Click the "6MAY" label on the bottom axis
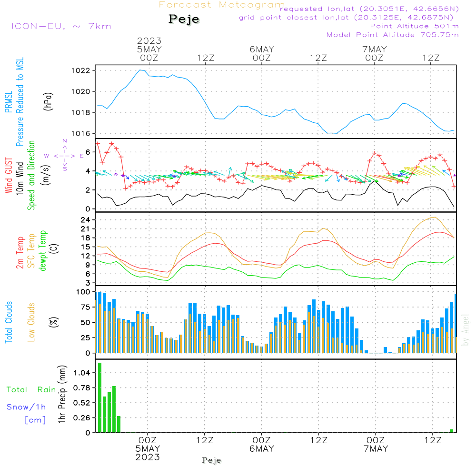Screen dimensions: 476x476 tap(262, 449)
